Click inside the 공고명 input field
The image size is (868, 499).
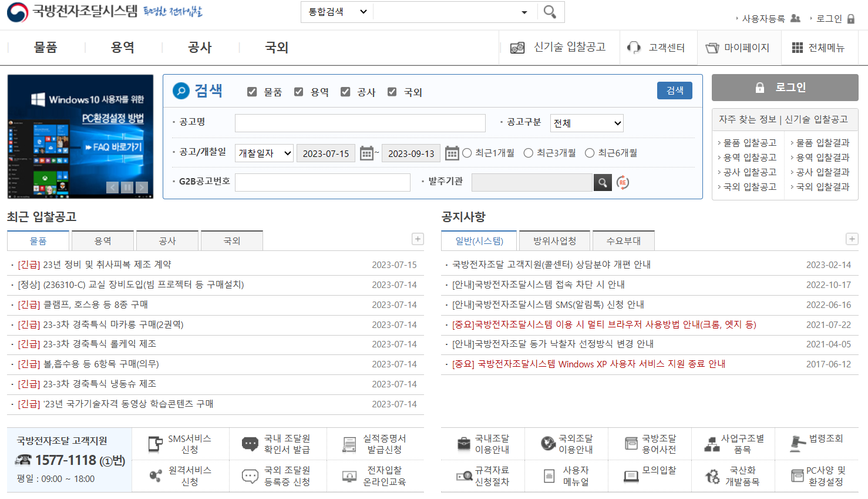tap(359, 123)
